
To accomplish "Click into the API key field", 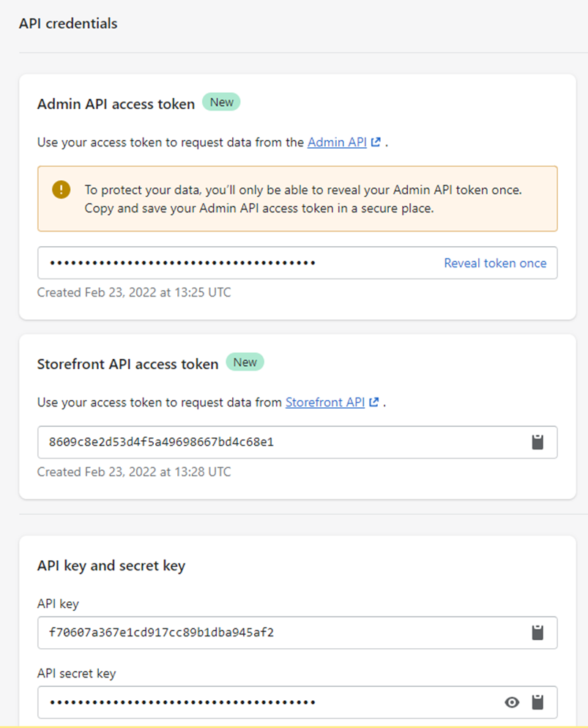I will coord(278,633).
